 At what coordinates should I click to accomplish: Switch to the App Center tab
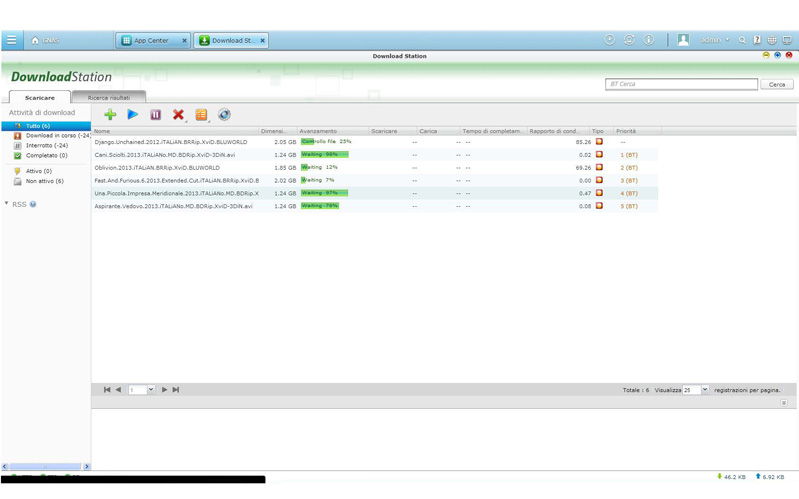coord(151,40)
